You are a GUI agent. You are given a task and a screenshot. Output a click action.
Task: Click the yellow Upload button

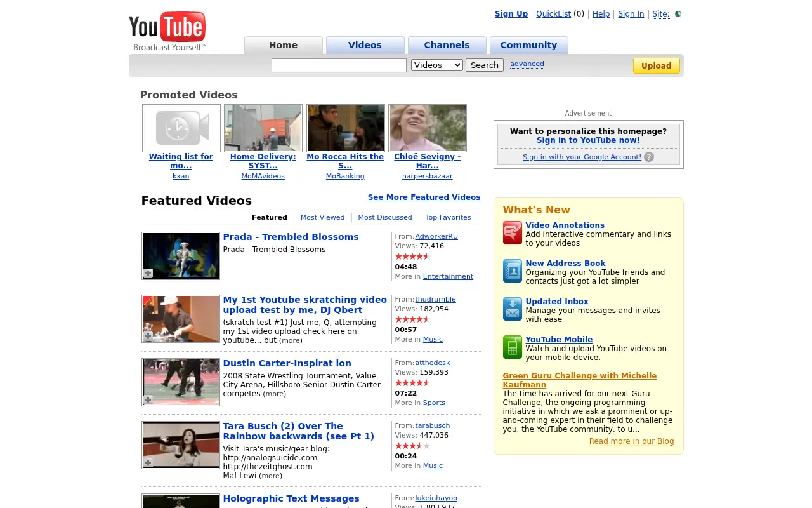tap(656, 65)
